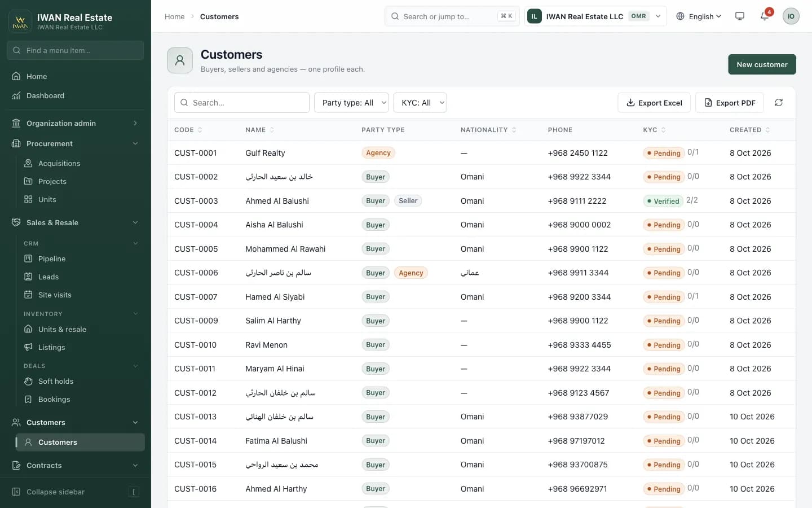Click the Collapse sidebar icon

click(16, 492)
